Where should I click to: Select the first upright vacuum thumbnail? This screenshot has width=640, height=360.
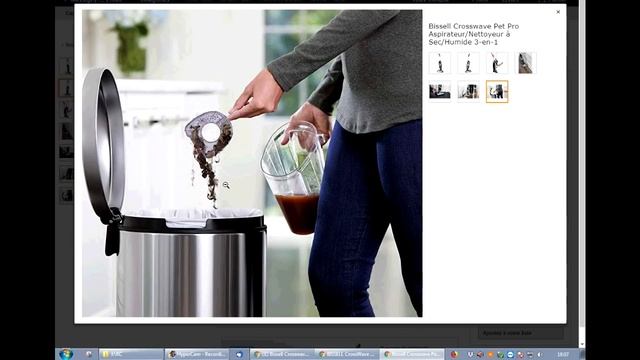point(440,63)
